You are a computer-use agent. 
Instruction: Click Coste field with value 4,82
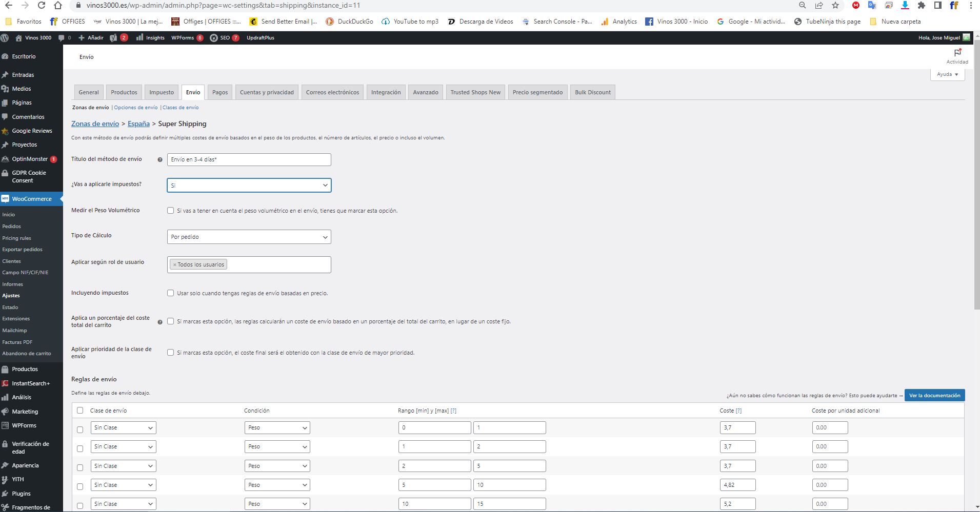[x=737, y=485]
